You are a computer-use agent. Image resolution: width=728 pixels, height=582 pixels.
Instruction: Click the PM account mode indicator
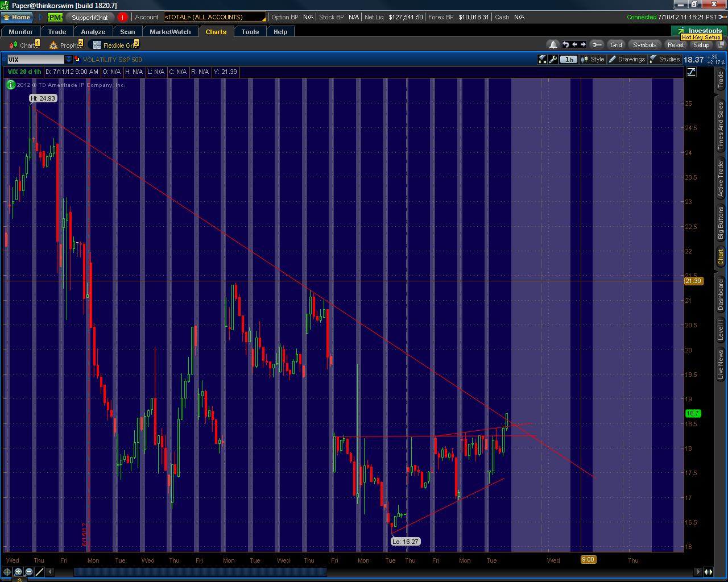pyautogui.click(x=55, y=17)
